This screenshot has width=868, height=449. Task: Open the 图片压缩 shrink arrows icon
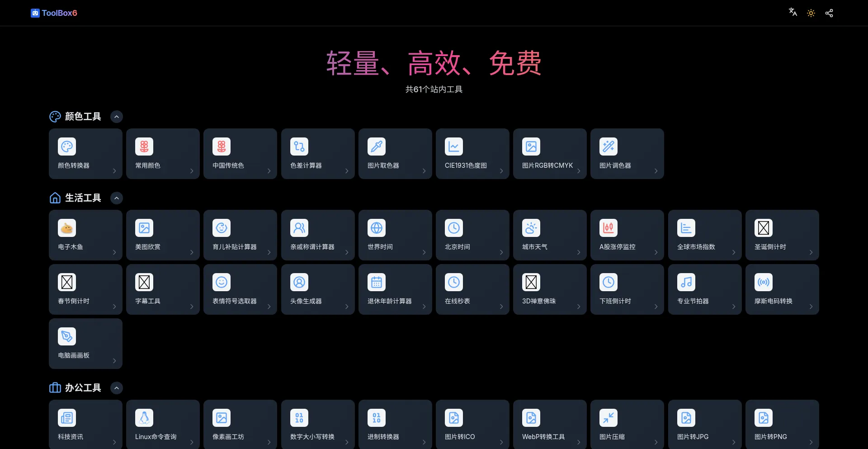click(x=609, y=418)
